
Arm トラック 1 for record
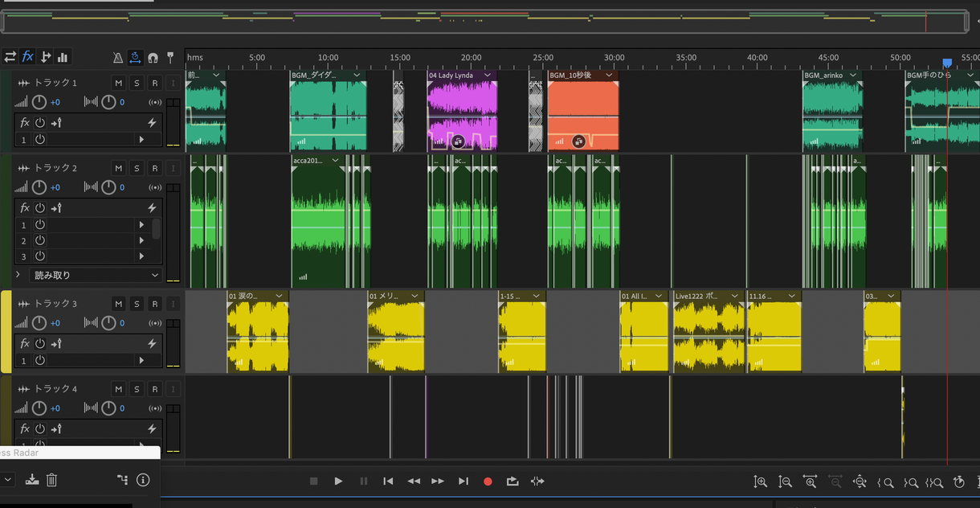(x=155, y=83)
